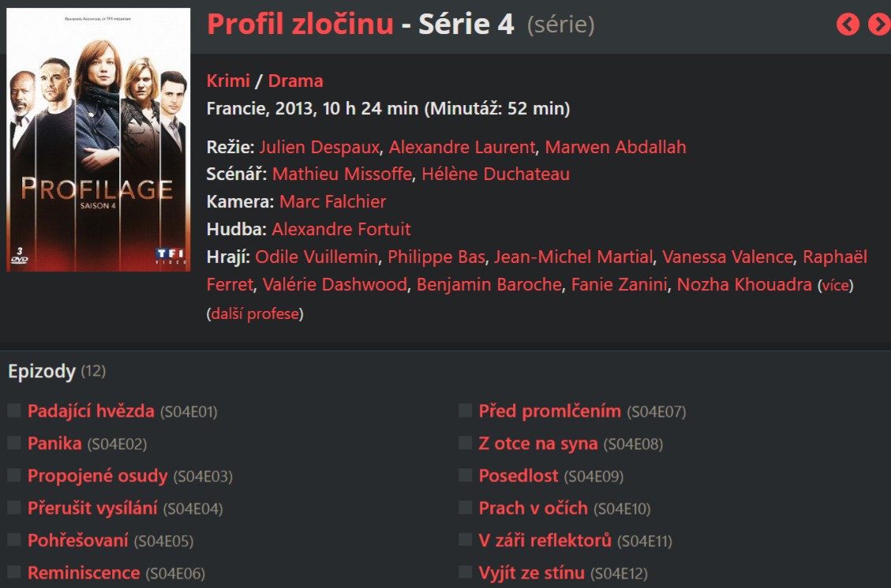Open the Profil zločinu series title link
The image size is (891, 588).
point(300,24)
